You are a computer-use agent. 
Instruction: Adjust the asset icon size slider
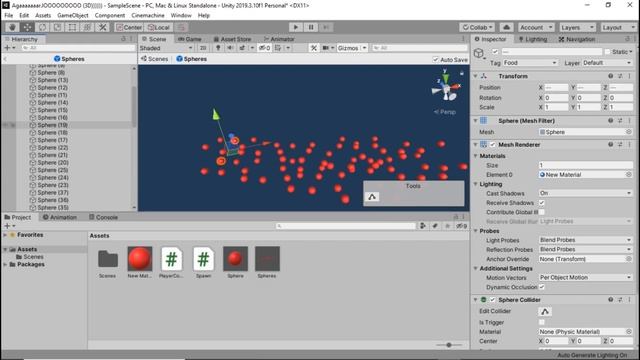[449, 345]
